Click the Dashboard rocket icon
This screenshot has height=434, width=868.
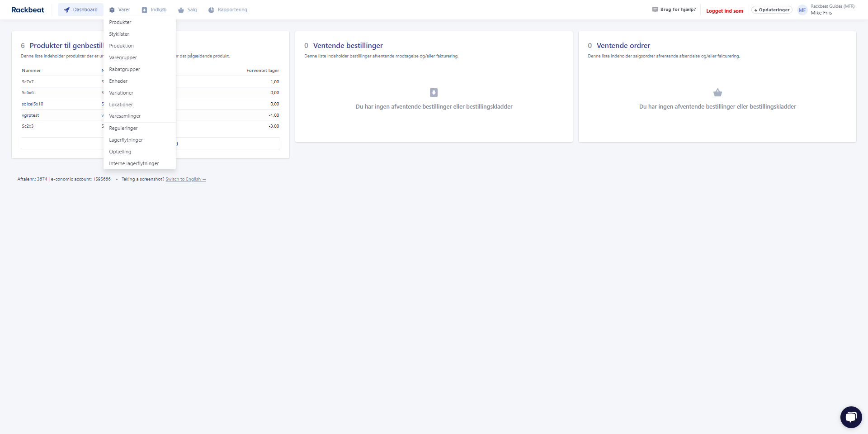[x=67, y=10]
